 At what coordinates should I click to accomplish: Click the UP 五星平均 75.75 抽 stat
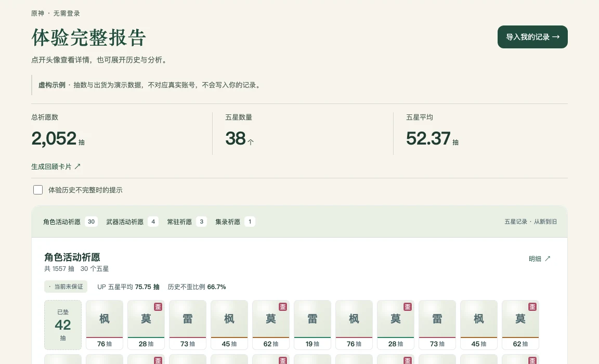tap(128, 287)
